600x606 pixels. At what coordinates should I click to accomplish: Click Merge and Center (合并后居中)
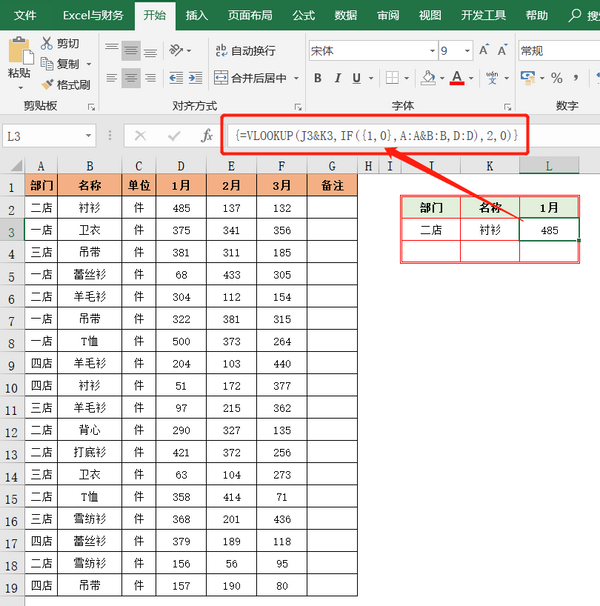pos(251,78)
